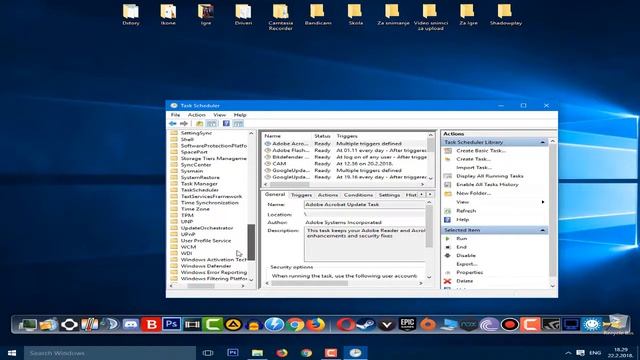Click the Forward arrow in Task Scheduler toolbar
Viewport: 640px width, 360px height.
184,123
